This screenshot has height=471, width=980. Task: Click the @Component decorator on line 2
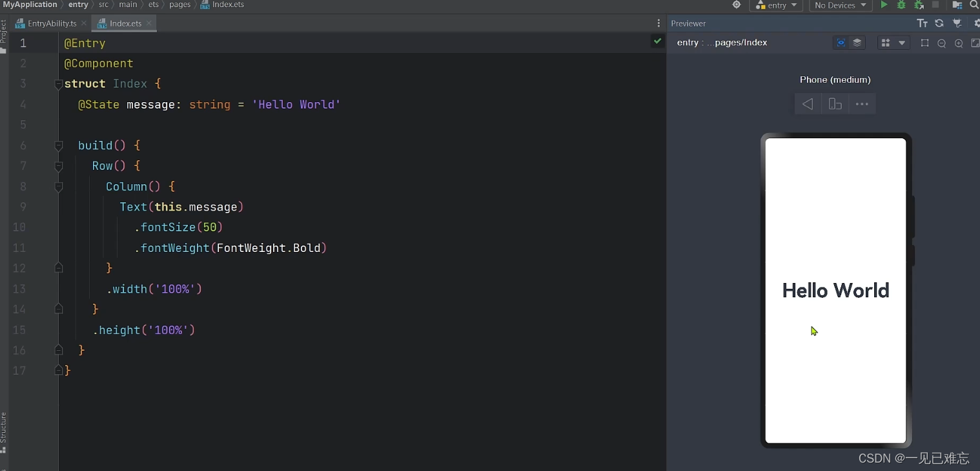(99, 63)
